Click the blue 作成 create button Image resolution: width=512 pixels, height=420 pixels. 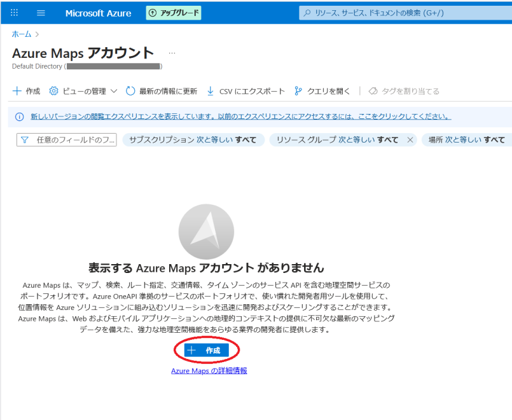[206, 350]
